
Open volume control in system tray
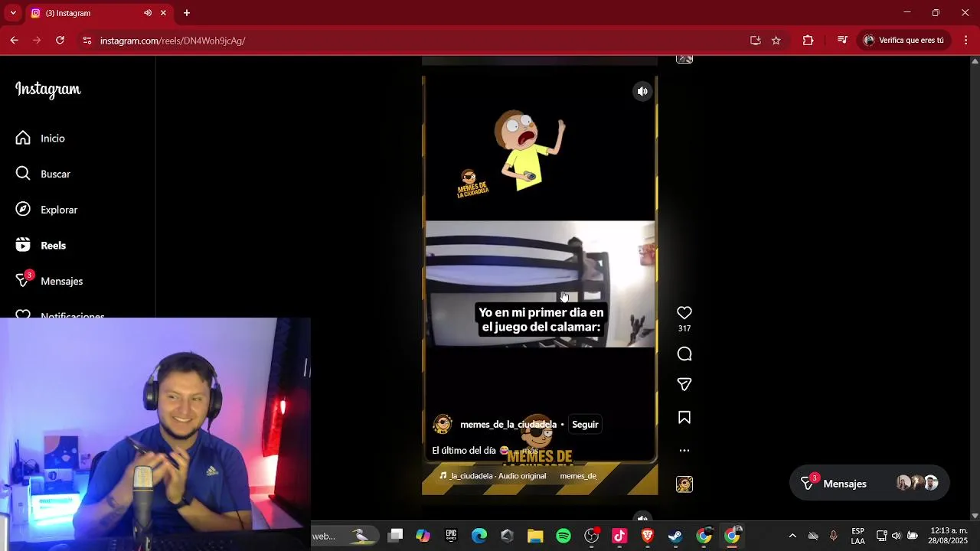click(x=897, y=536)
